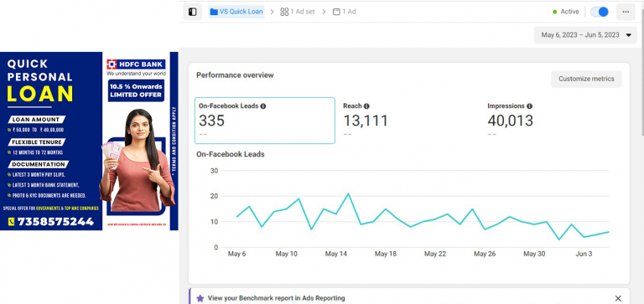
Task: Click the May 26 label on chart axis
Action: [x=485, y=254]
